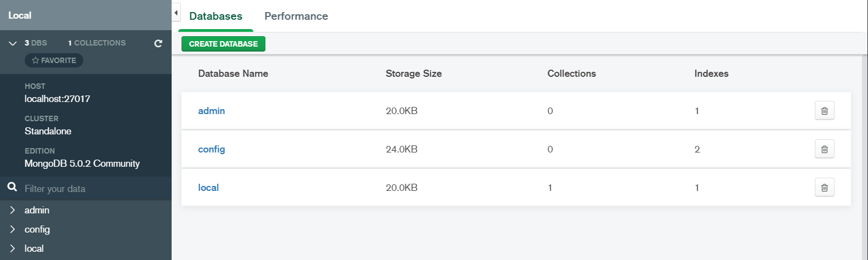Collapse the connection details chevron
Image resolution: width=868 pixels, height=260 pixels.
(13, 43)
